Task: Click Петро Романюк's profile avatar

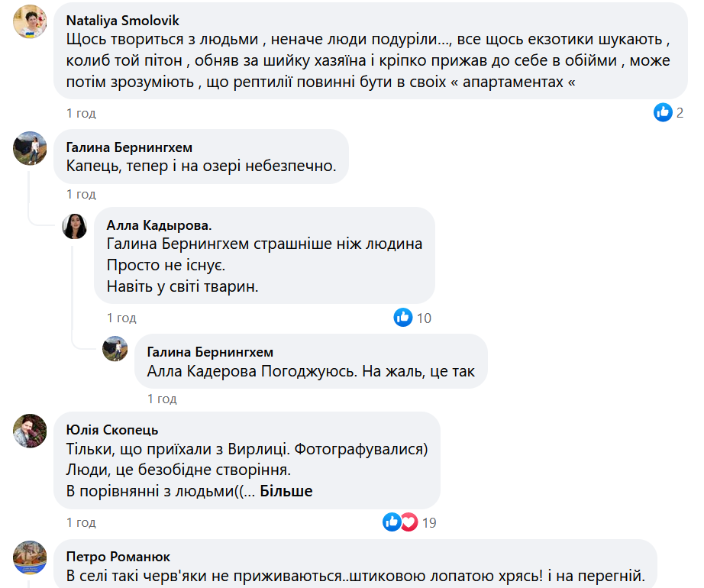Action: coord(31,557)
